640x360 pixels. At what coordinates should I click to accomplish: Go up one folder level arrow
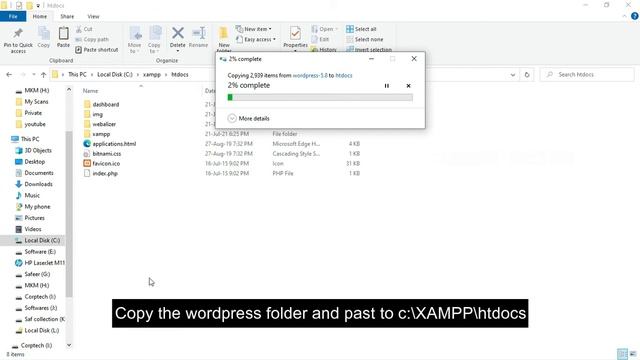pos(43,75)
